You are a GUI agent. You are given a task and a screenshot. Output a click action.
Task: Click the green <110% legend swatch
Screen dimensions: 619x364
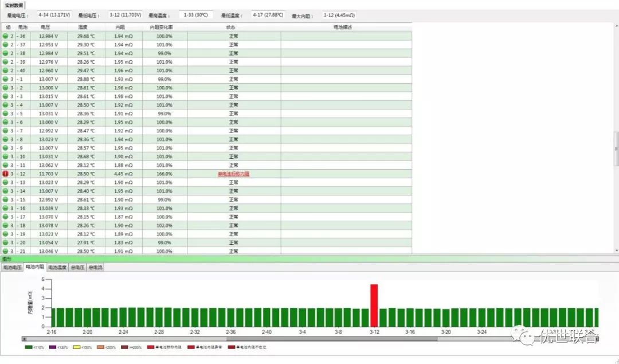(28, 347)
